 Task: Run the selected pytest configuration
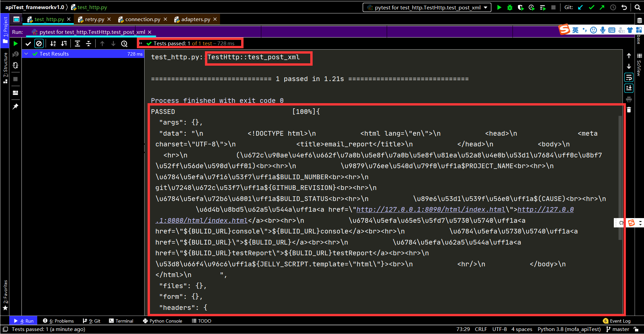(x=499, y=7)
